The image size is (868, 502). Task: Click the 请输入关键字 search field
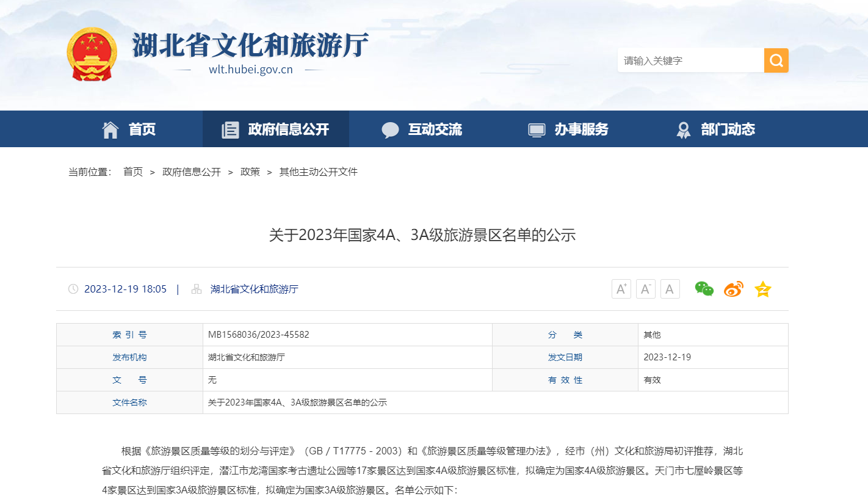(x=690, y=60)
